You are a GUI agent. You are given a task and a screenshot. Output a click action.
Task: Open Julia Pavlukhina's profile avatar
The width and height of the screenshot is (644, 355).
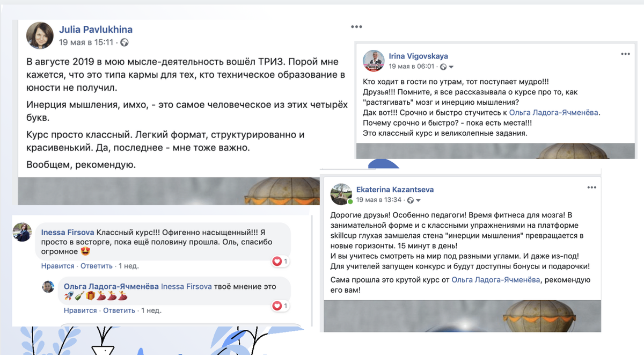[40, 35]
